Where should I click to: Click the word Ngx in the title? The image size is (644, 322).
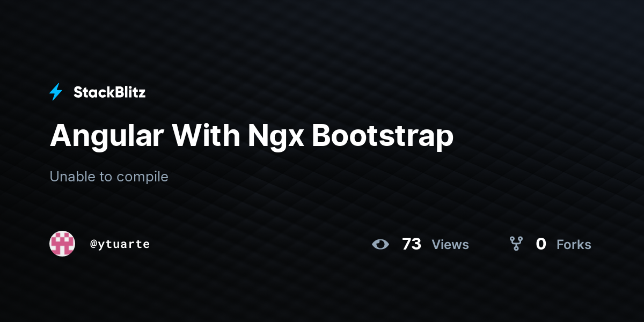click(276, 136)
